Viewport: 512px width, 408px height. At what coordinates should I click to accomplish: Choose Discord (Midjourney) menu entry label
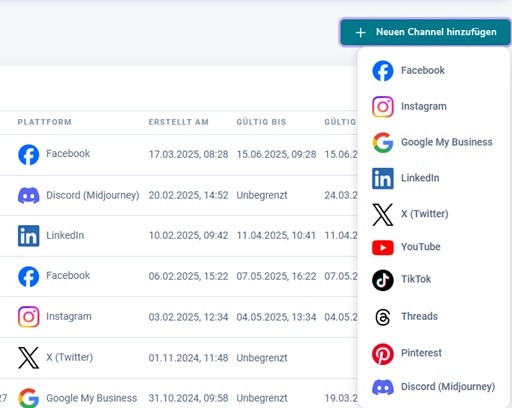point(448,387)
